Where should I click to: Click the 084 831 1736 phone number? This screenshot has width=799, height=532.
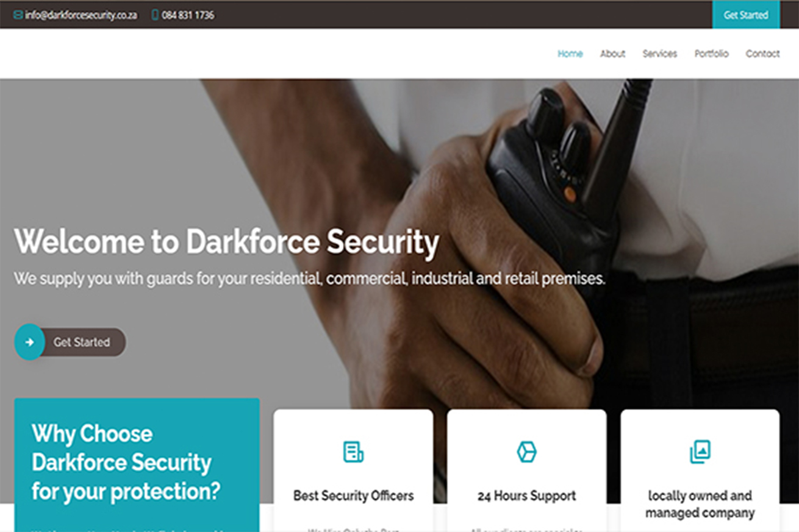[x=188, y=15]
